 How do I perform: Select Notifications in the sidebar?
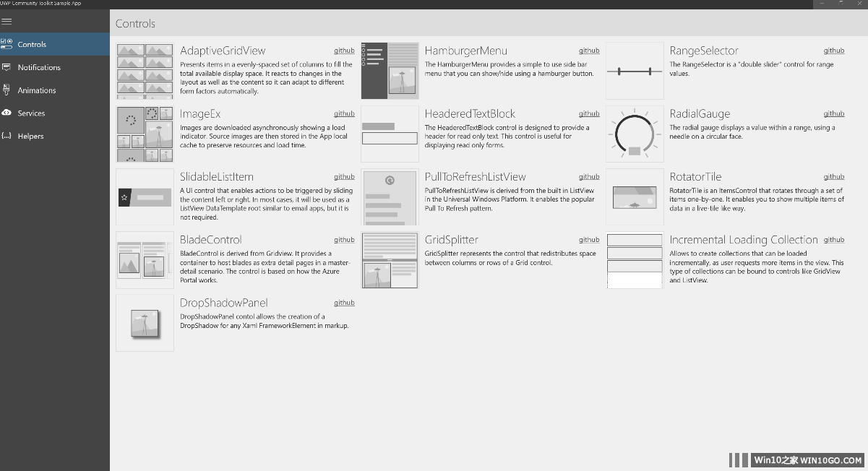55,67
